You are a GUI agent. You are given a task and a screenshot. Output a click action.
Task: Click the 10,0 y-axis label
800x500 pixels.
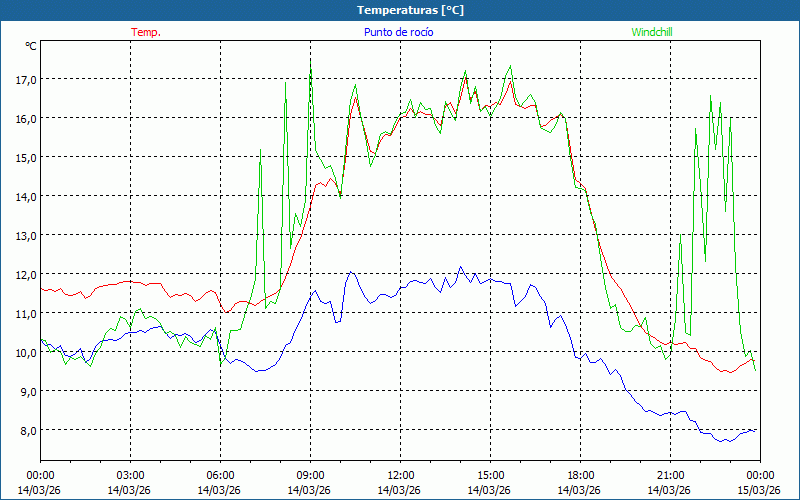[x=24, y=352]
